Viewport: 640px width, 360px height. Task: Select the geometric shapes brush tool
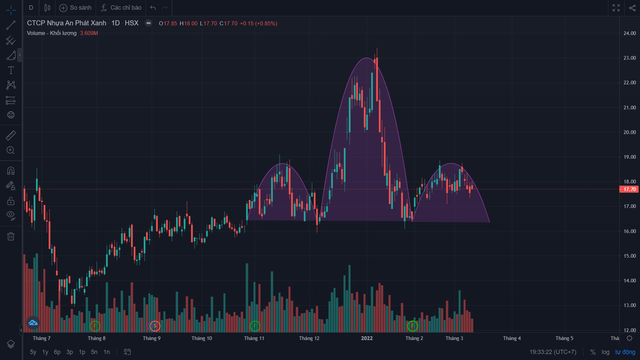[11, 55]
